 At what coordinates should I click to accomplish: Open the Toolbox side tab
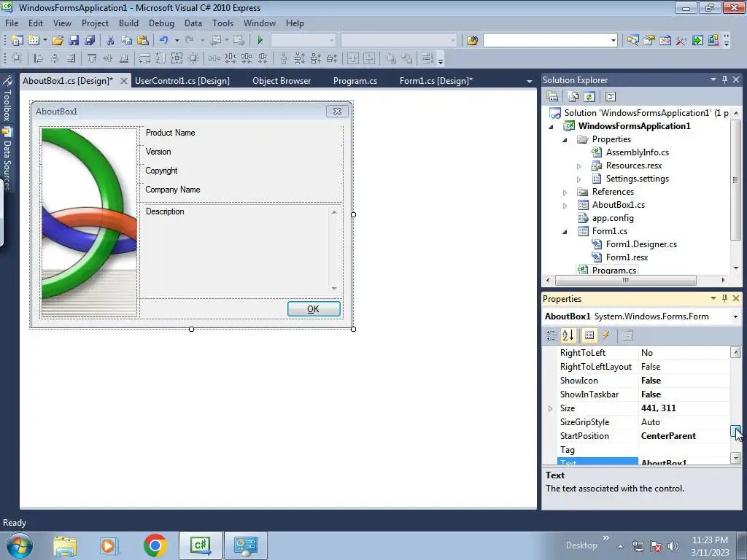[x=7, y=98]
